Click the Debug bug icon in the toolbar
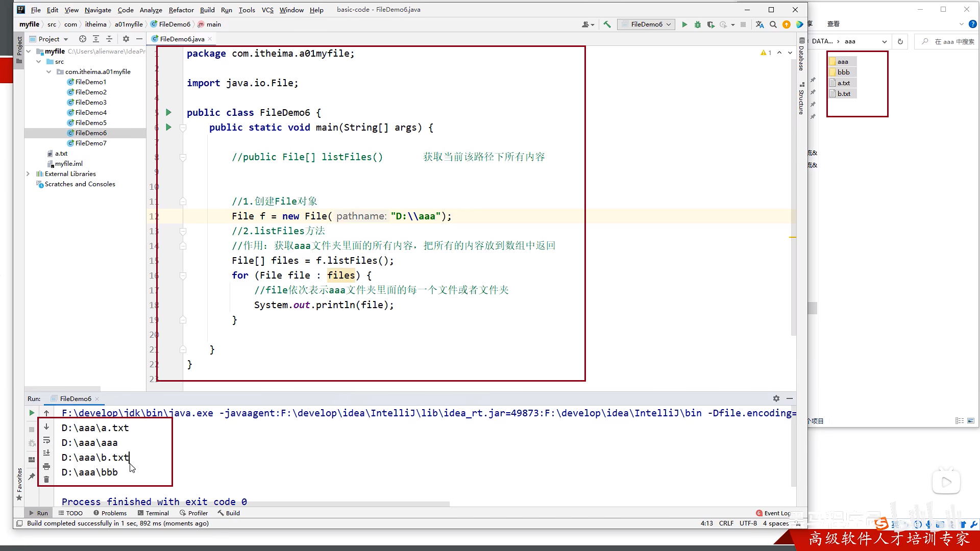The width and height of the screenshot is (980, 551). [697, 24]
